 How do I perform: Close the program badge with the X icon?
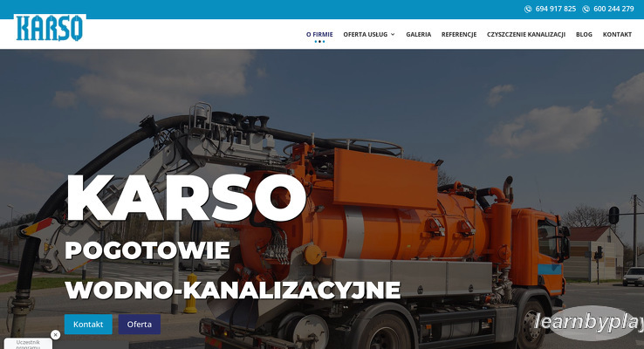pyautogui.click(x=55, y=334)
